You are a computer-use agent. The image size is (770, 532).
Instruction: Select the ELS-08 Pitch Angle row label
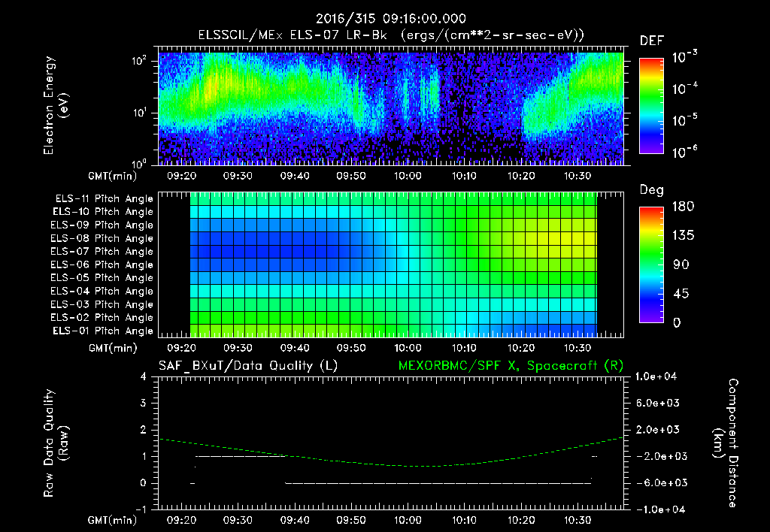[x=102, y=238]
